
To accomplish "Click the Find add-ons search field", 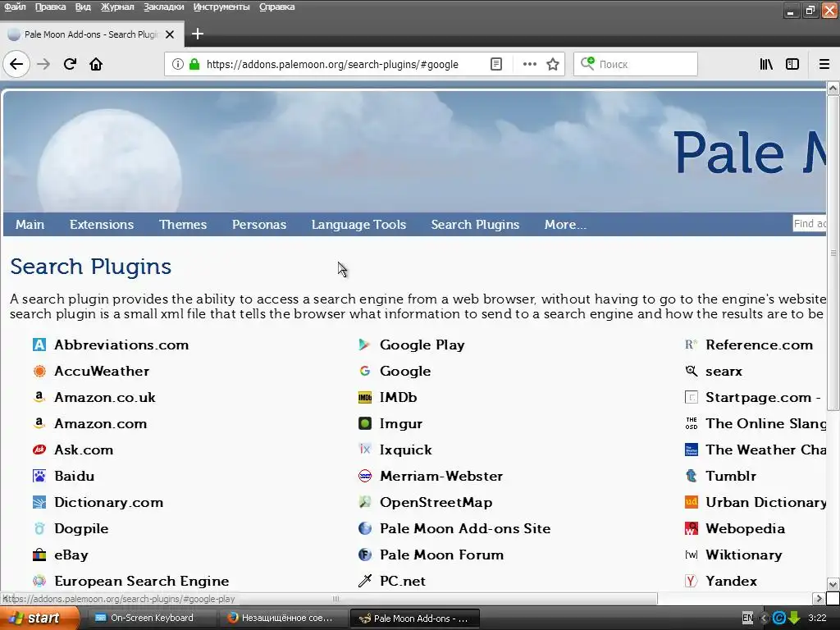I will click(x=810, y=223).
